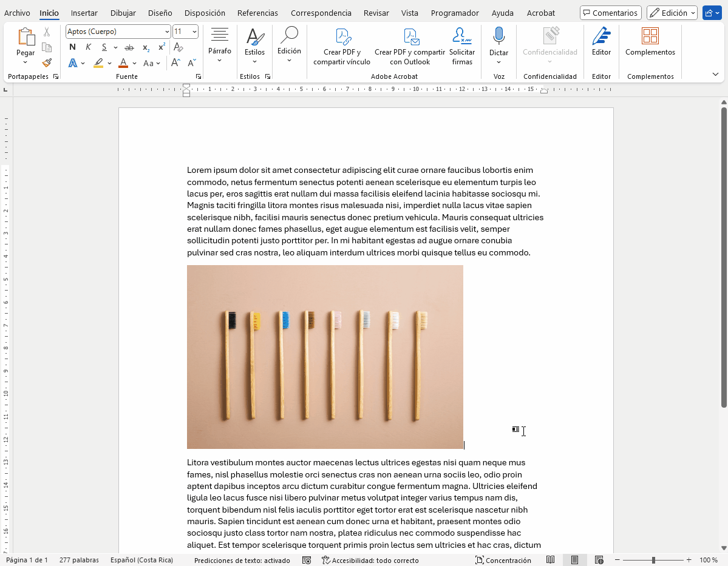Click the toothbrushes image in the document
Image resolution: width=728 pixels, height=566 pixels.
point(325,357)
